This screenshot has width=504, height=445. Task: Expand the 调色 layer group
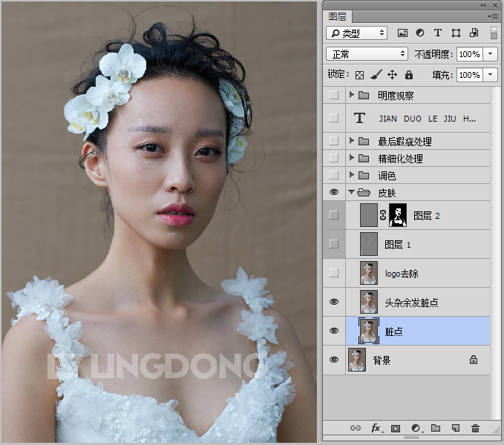352,176
